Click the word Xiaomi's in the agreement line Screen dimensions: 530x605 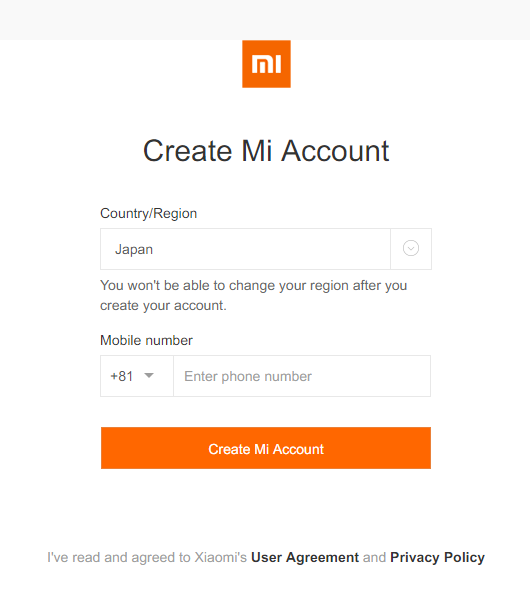coord(220,558)
